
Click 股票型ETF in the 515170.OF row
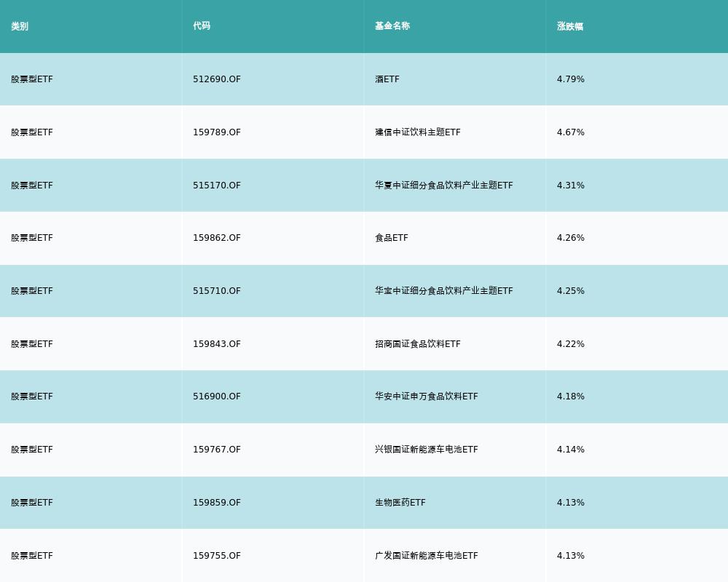[32, 186]
